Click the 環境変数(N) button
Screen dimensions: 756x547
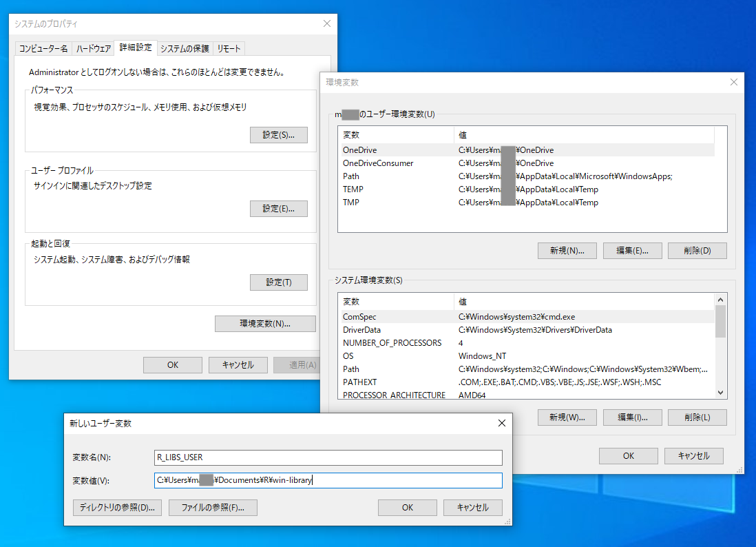[264, 323]
